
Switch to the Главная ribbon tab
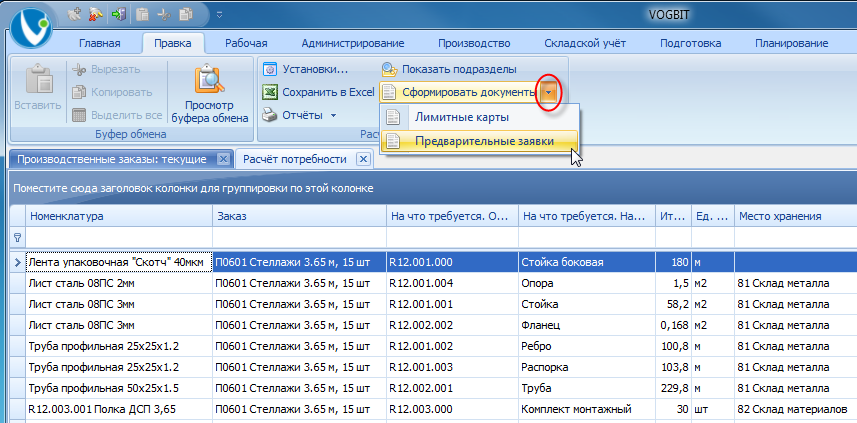click(99, 44)
